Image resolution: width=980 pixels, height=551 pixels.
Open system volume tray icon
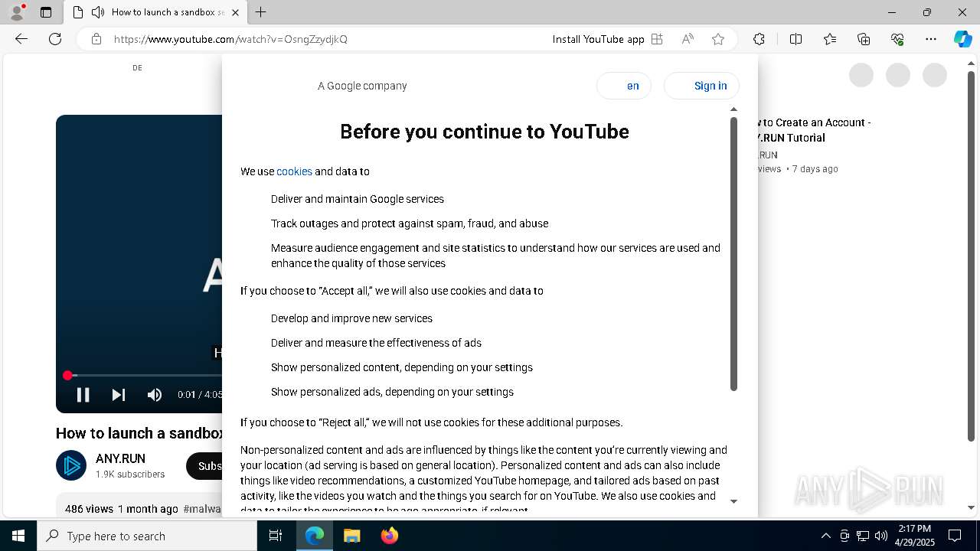[x=881, y=536]
